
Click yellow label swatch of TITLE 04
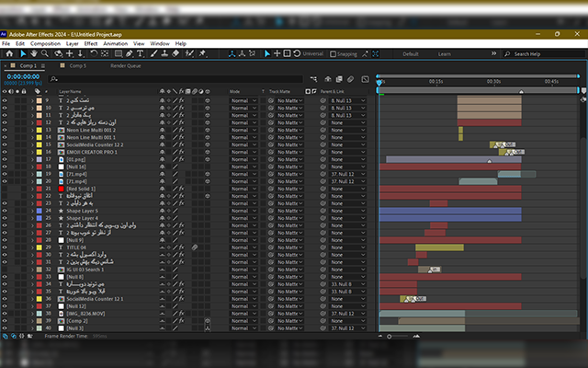pos(39,247)
